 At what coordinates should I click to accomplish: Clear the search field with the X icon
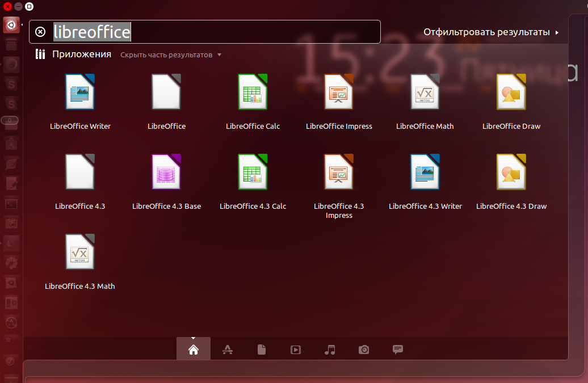[40, 32]
